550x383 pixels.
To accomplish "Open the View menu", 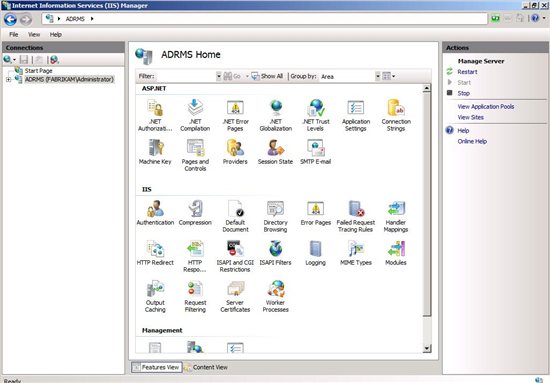I will pos(34,34).
